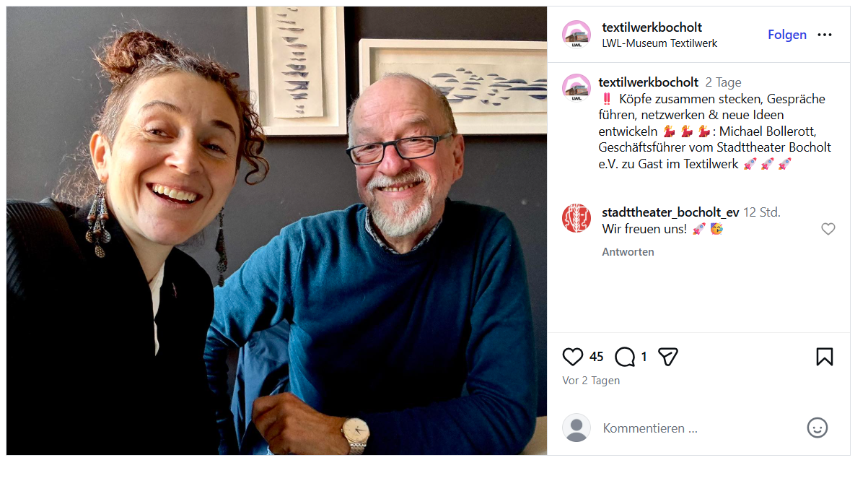The width and height of the screenshot is (868, 481).
Task: View the 45 likes count
Action: [x=596, y=357]
